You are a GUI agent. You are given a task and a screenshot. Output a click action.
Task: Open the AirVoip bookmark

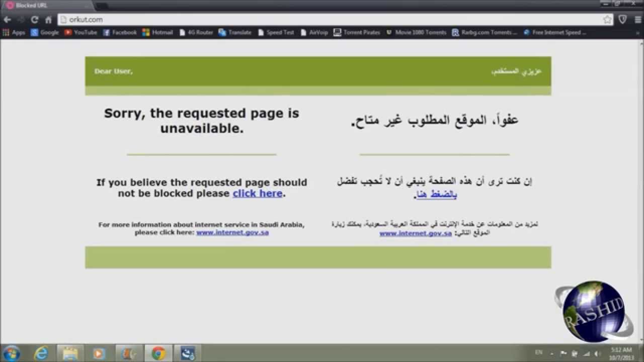(x=313, y=32)
